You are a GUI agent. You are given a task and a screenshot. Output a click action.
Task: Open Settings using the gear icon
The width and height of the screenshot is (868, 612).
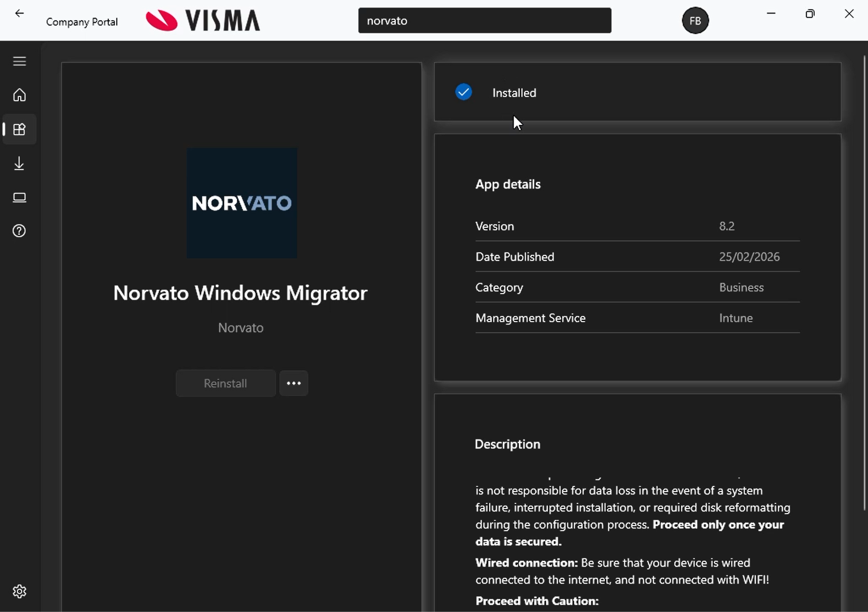point(19,591)
